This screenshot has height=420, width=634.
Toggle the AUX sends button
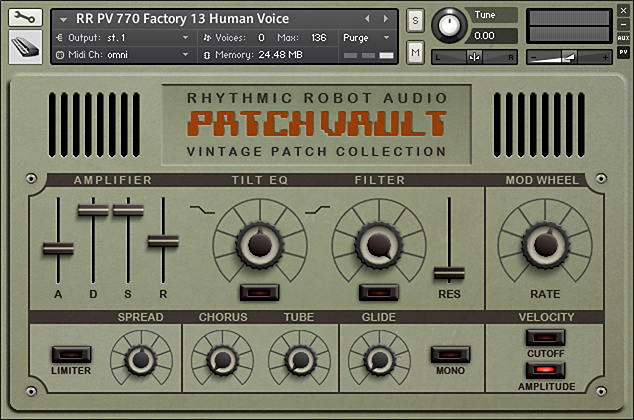pos(623,38)
